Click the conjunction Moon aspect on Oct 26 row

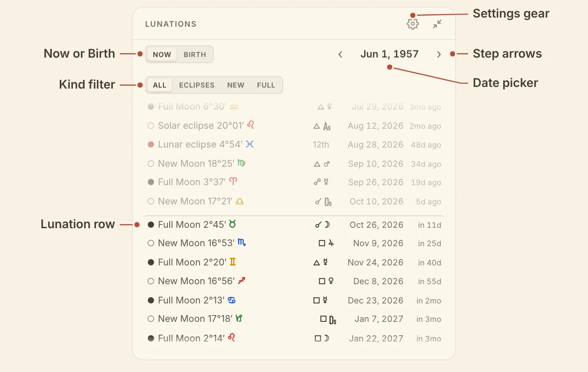(x=322, y=225)
